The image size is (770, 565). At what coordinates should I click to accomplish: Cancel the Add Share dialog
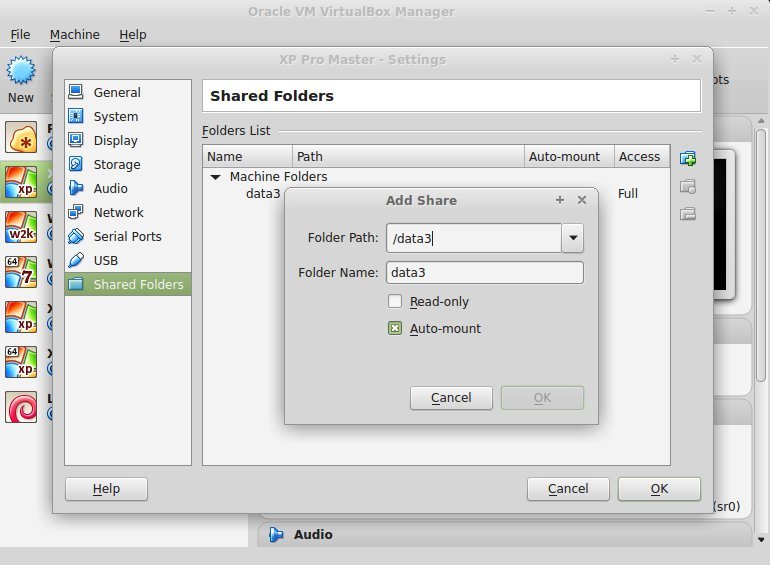(451, 398)
